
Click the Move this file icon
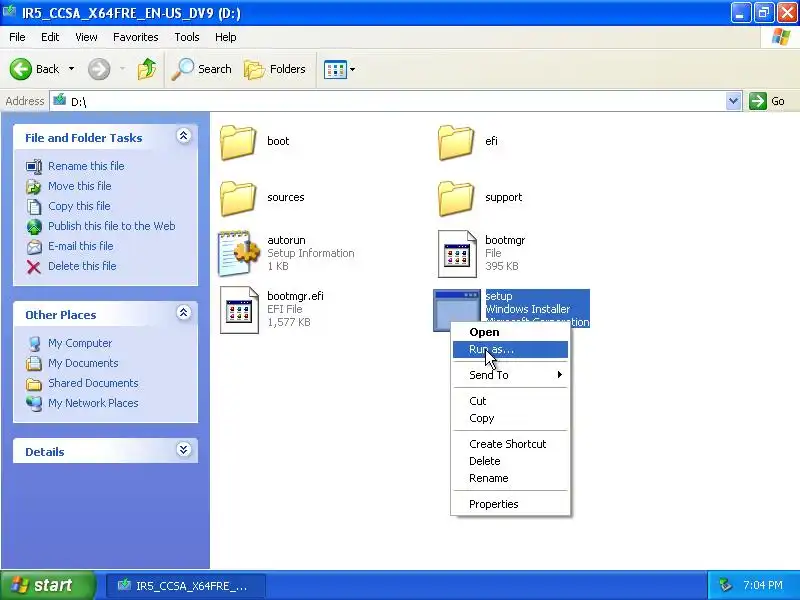[34, 187]
